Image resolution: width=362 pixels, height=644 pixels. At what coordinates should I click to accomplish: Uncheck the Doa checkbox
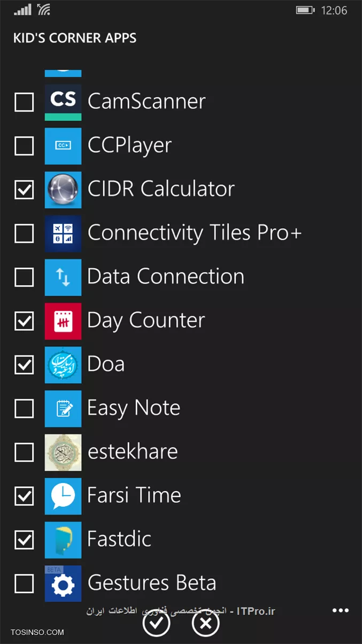tap(24, 364)
